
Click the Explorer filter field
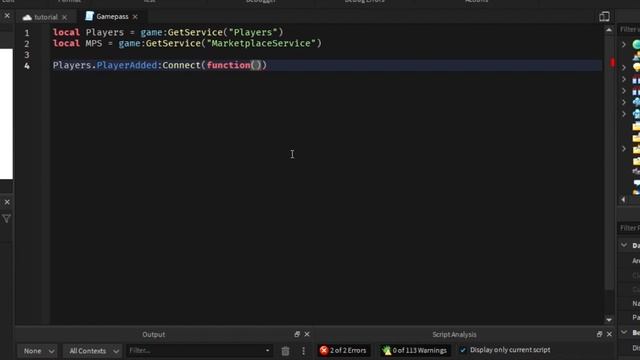click(x=629, y=29)
